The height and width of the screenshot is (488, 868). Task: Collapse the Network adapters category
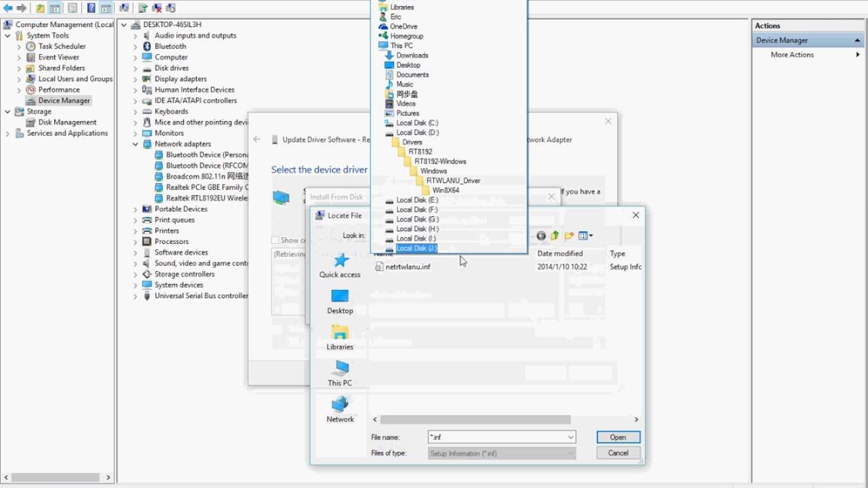click(x=135, y=144)
